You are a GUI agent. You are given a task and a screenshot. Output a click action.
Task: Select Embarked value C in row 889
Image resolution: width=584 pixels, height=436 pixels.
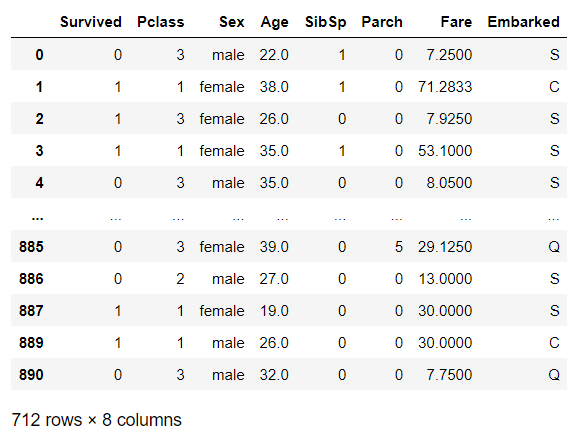pos(554,343)
